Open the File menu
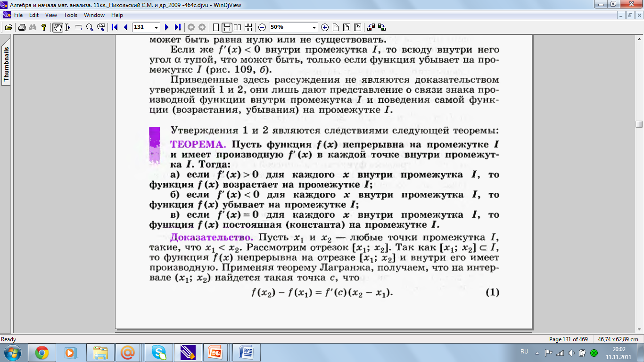Image resolution: width=644 pixels, height=362 pixels. point(18,15)
